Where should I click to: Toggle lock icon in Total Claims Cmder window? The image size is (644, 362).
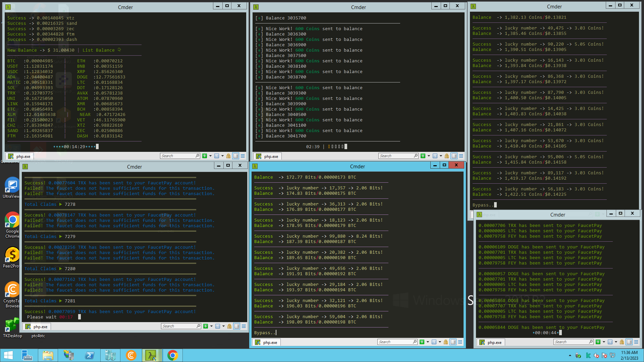click(229, 326)
